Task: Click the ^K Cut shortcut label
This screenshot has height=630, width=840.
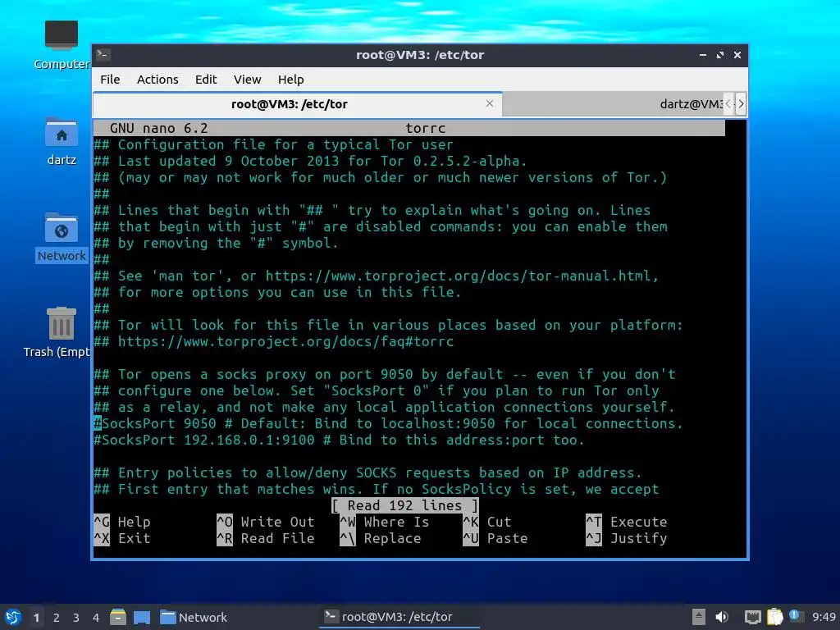Action: (487, 522)
